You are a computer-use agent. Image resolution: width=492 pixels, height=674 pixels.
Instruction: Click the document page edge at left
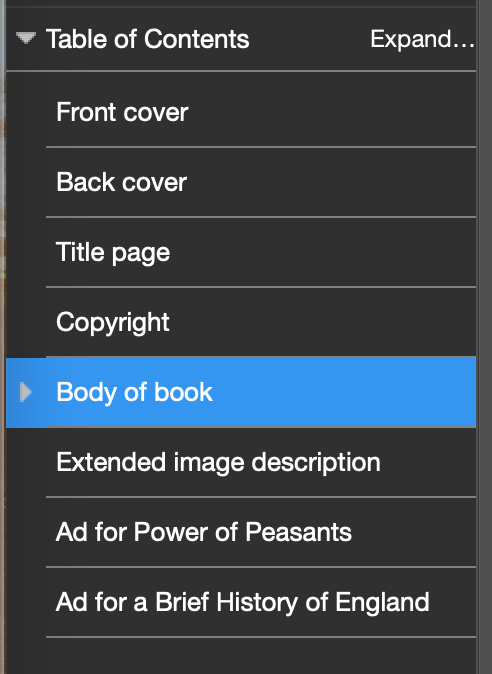click(3, 337)
